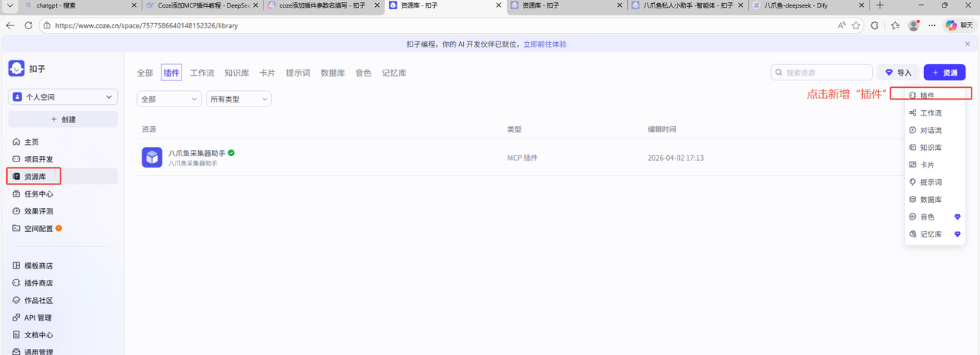This screenshot has width=980, height=355.
Task: Click the 立即前往体验 link in the banner
Action: tap(544, 44)
